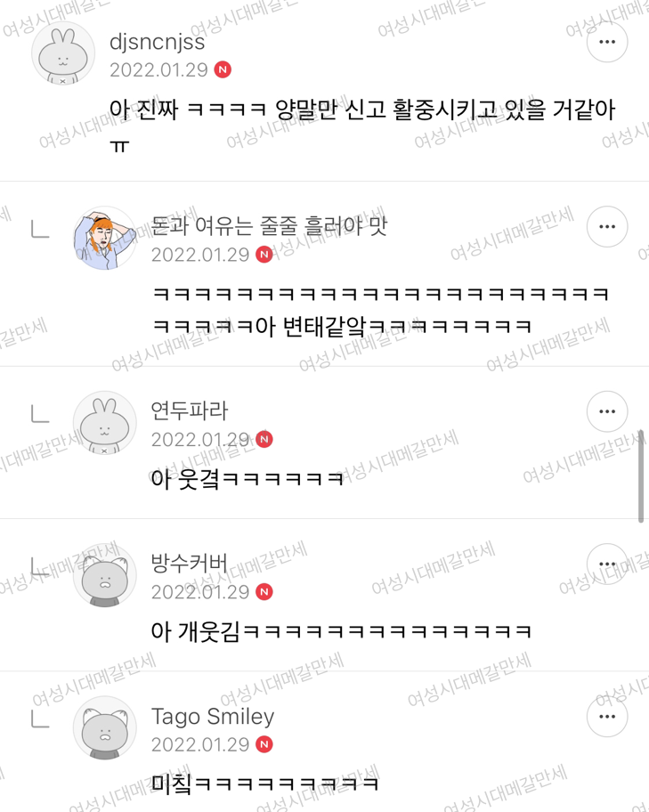Click the red N badge on Tago Smiley reply
This screenshot has width=649, height=812.
(264, 744)
